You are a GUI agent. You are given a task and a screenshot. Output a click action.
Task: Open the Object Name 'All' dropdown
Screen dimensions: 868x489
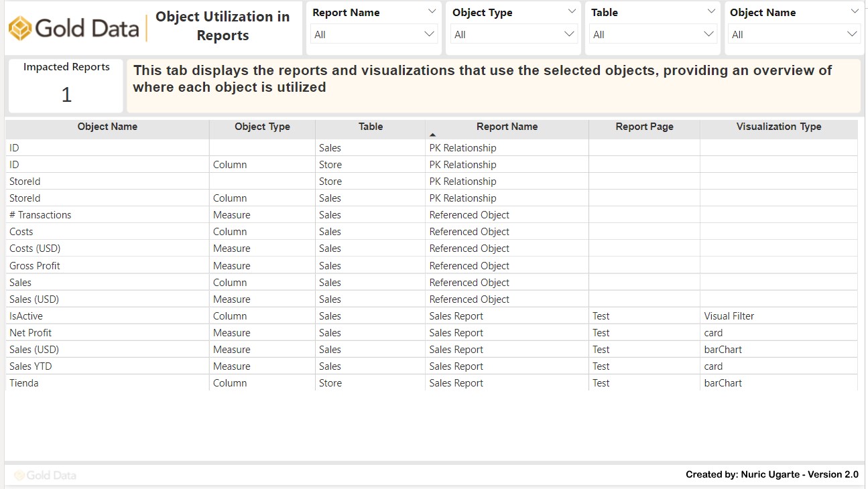[x=794, y=34]
